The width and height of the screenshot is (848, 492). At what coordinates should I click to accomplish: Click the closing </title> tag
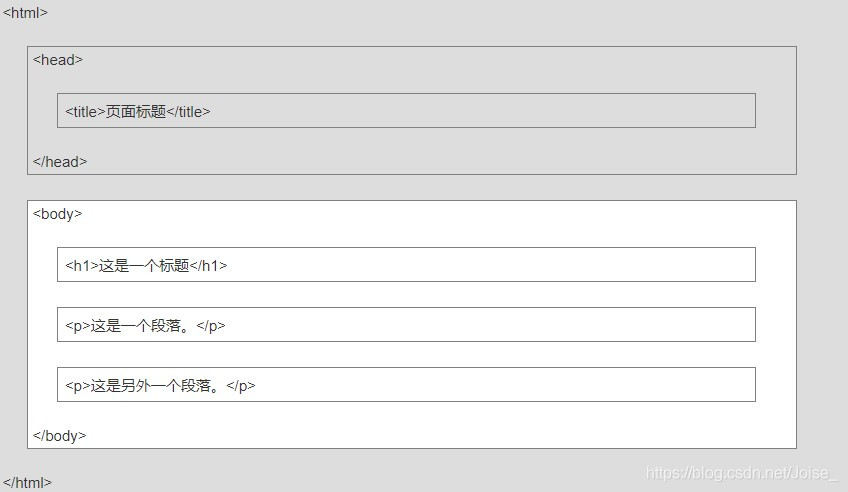188,112
